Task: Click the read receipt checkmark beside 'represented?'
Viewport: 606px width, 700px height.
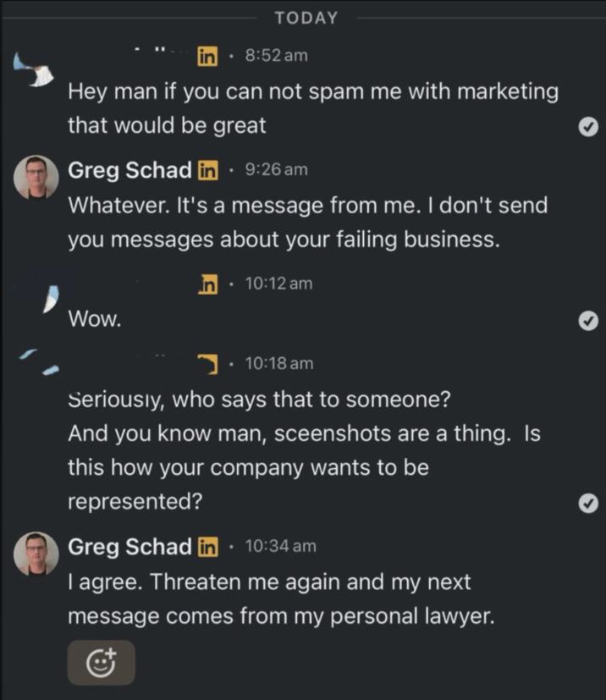Action: 588,502
